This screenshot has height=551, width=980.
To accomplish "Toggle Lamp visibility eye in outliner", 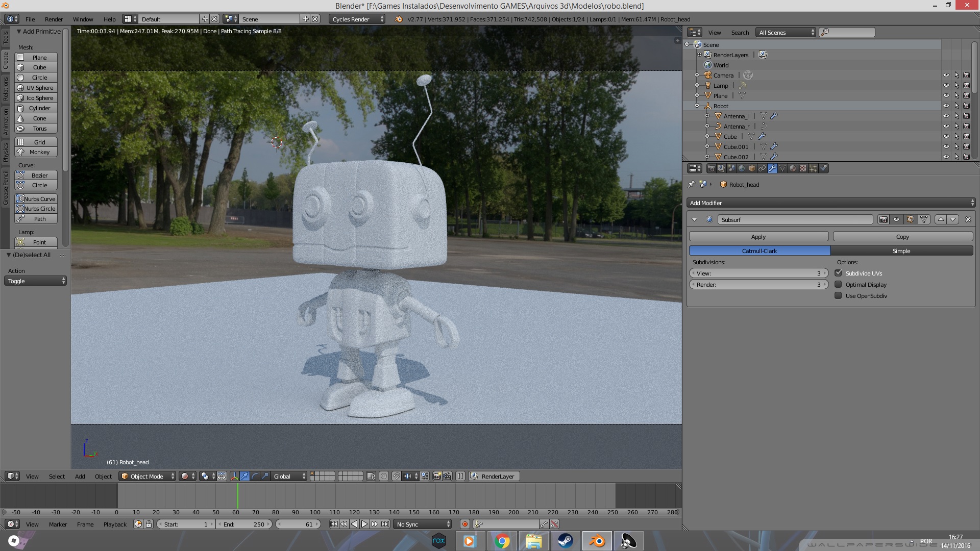I will [946, 85].
